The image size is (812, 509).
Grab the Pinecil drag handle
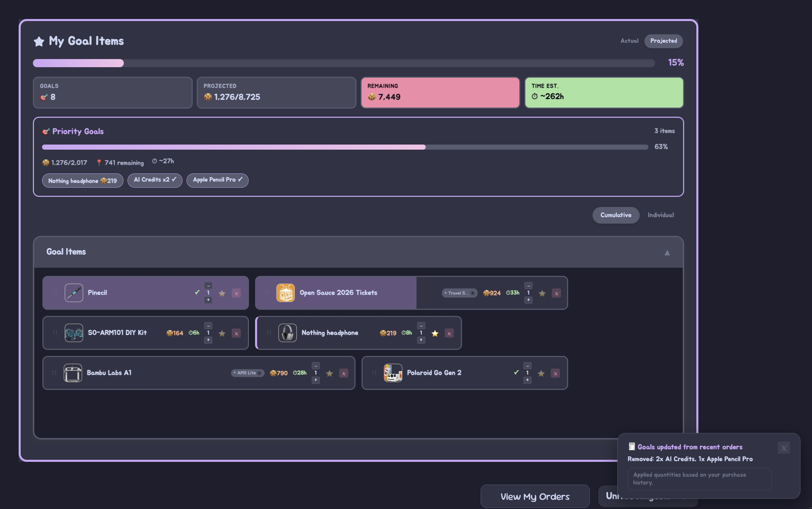(x=55, y=293)
